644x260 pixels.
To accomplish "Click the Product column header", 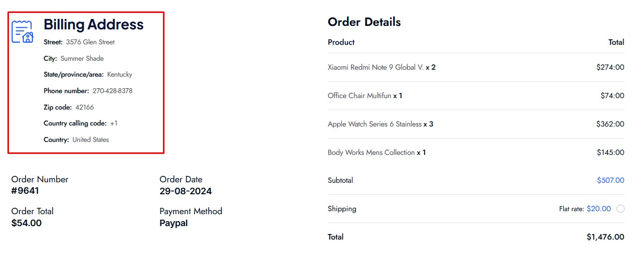I will click(341, 42).
